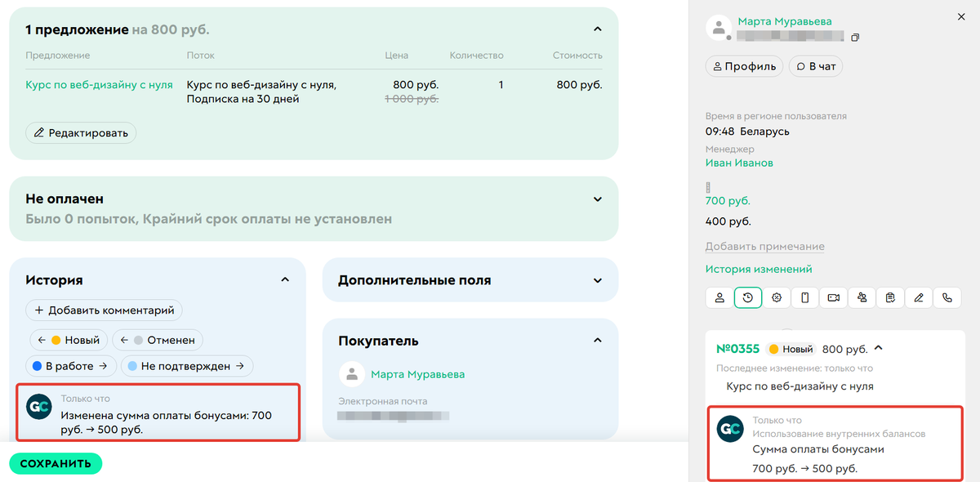980x482 pixels.
Task: Change order status to Новый
Action: point(69,340)
